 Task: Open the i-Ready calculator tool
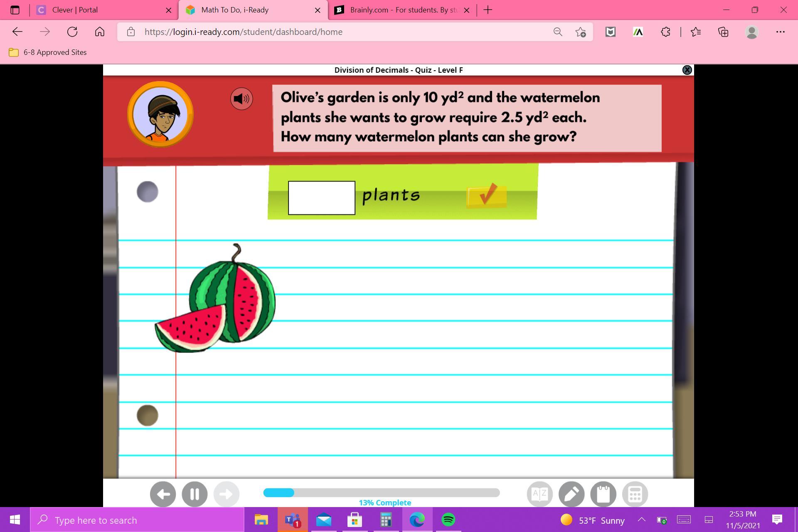click(x=635, y=494)
